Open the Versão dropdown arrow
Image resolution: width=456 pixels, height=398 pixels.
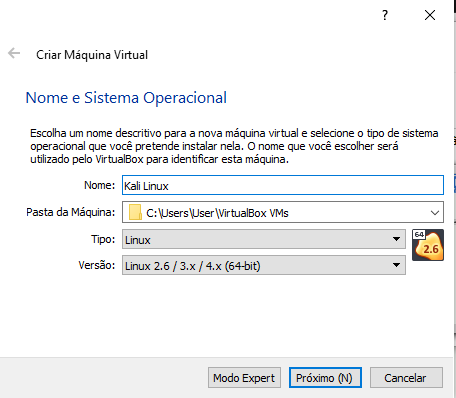click(x=396, y=265)
